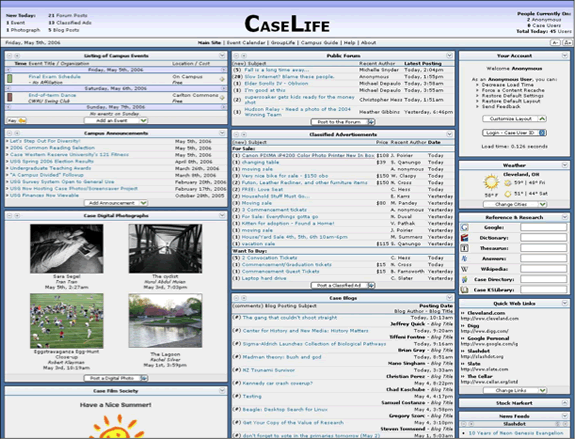Click the sun weather icon for Cleveland
This screenshot has height=439, width=575.
491,182
